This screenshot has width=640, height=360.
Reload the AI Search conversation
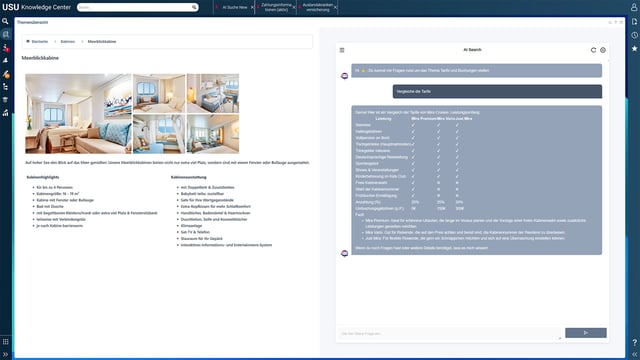pyautogui.click(x=593, y=50)
